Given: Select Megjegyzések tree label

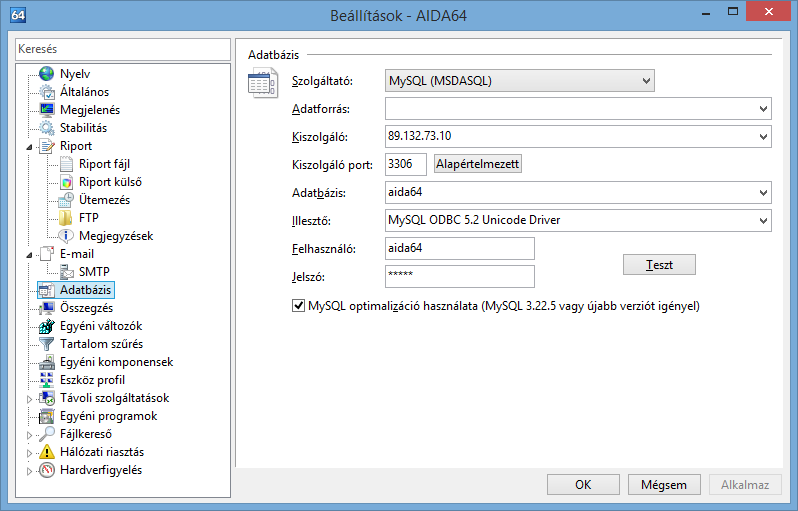Looking at the screenshot, I should pyautogui.click(x=116, y=236).
